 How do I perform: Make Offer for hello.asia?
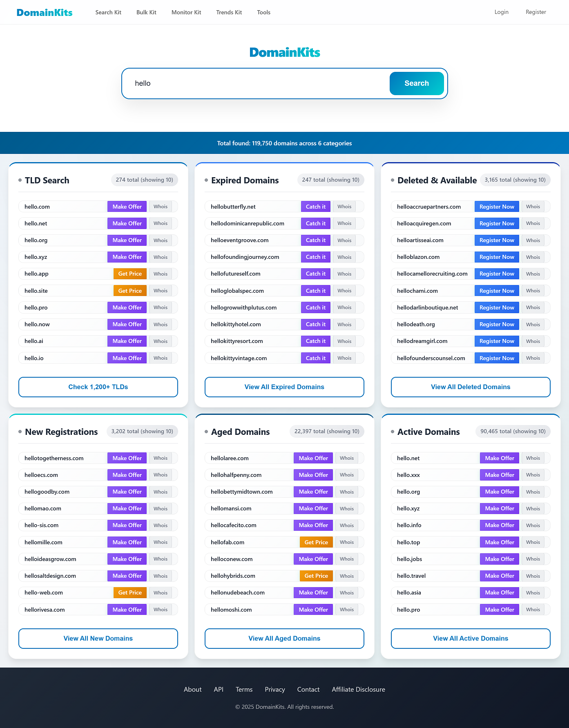[500, 592]
